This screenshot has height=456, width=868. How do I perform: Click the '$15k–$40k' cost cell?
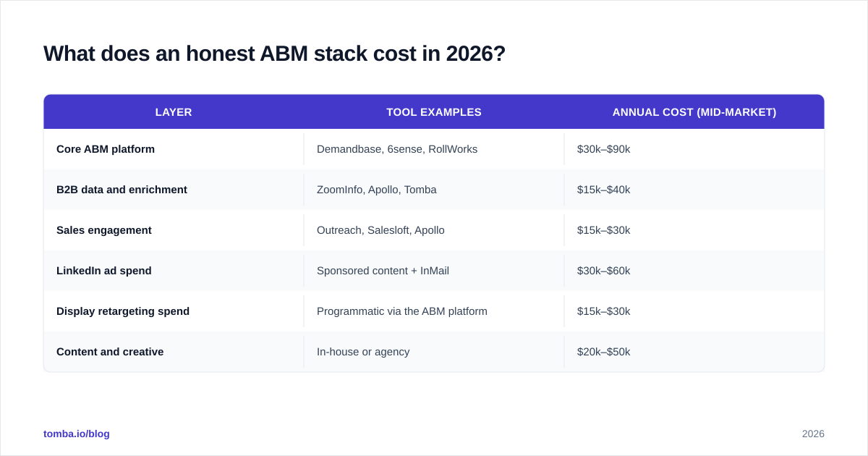tap(694, 190)
